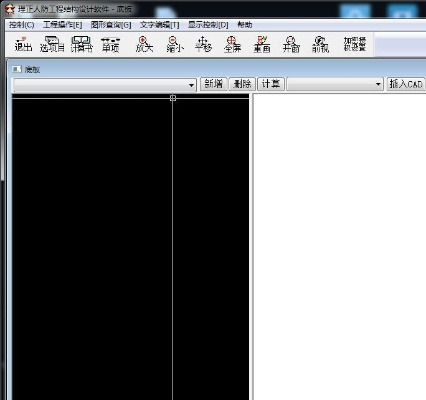
Task: Click the white results text area
Action: pos(340,247)
